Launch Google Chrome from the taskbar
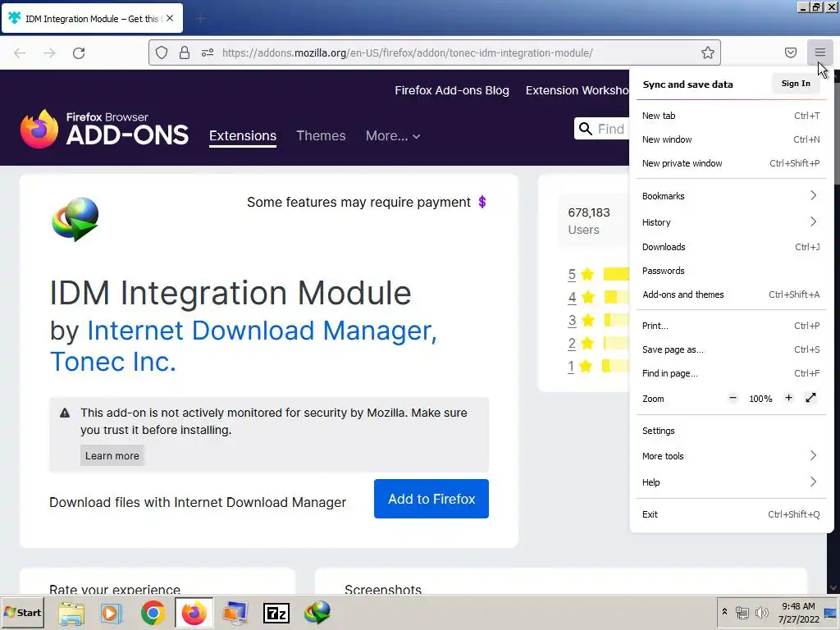840x630 pixels. click(153, 612)
